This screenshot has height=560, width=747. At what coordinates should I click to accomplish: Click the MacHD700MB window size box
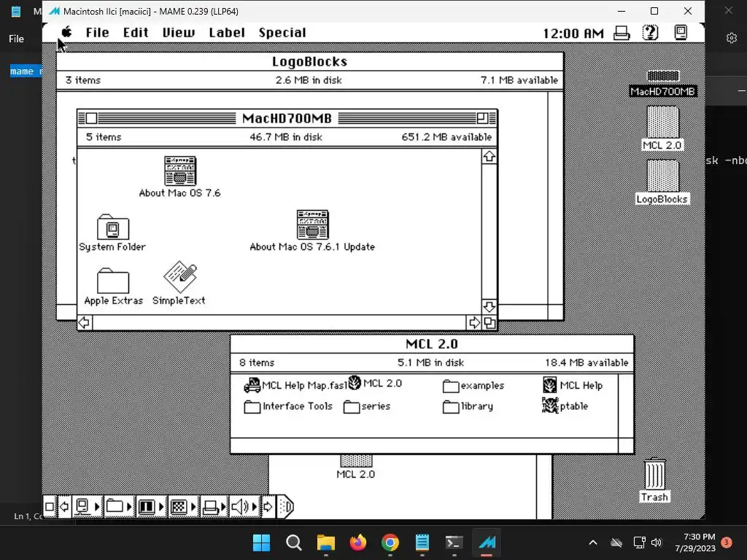489,323
